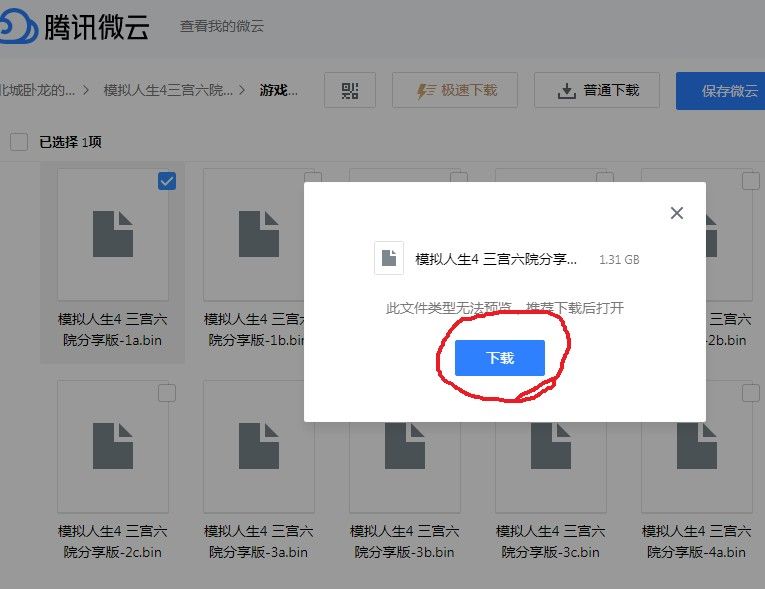Viewport: 765px width, 589px height.
Task: Click the dialog file name 模拟人生4 三宫六院分享...
Action: pyautogui.click(x=496, y=259)
